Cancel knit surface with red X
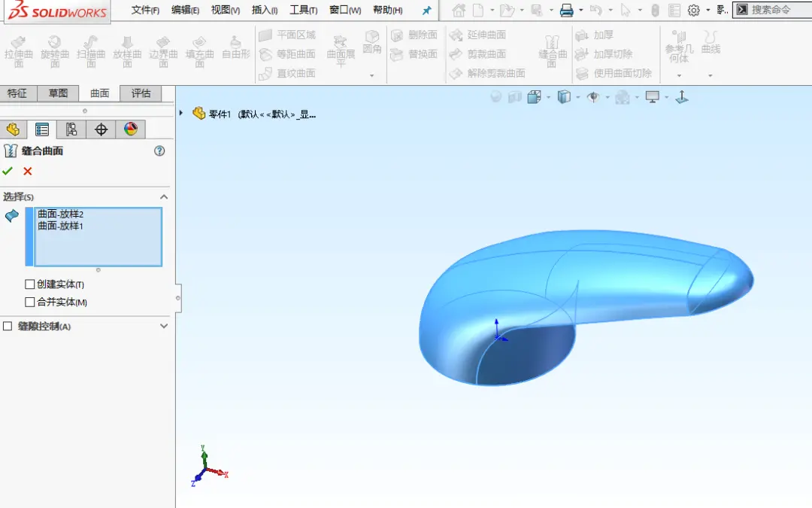812x508 pixels. (28, 171)
